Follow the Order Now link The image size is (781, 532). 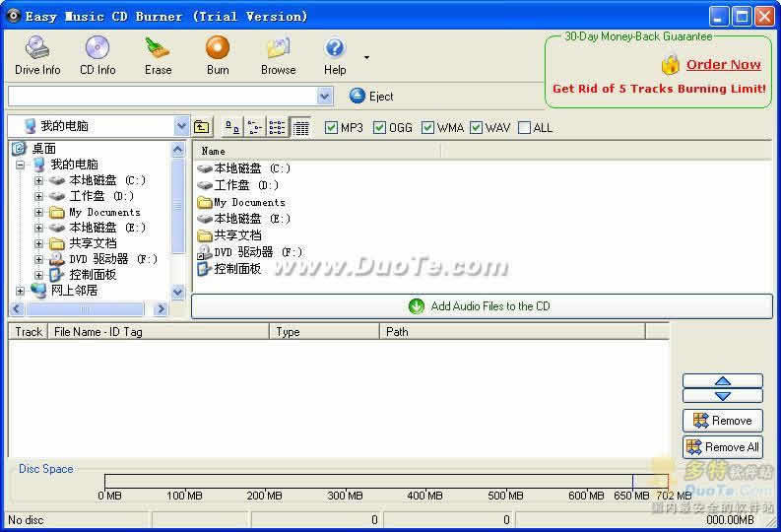click(723, 65)
